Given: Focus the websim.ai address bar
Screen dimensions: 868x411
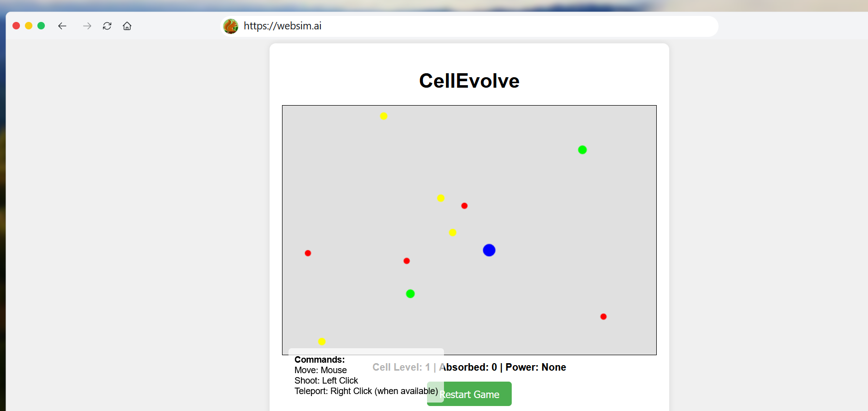Looking at the screenshot, I should pyautogui.click(x=469, y=26).
